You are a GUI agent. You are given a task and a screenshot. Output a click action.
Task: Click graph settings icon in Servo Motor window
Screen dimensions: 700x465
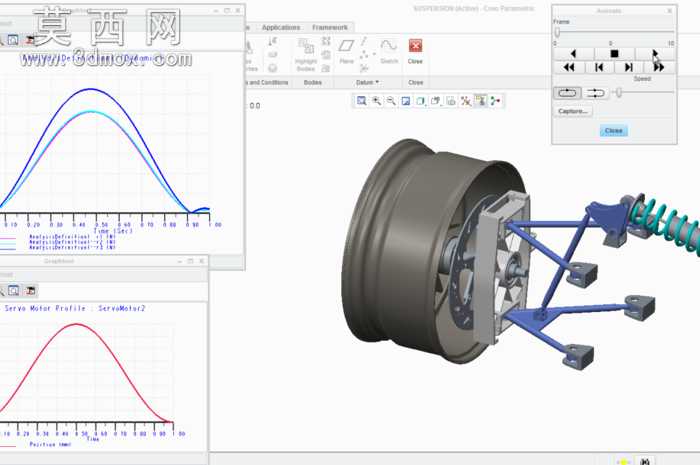pyautogui.click(x=30, y=291)
